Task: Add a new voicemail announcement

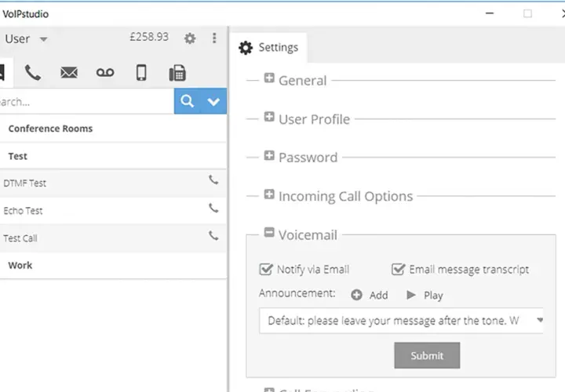Action: click(x=370, y=295)
